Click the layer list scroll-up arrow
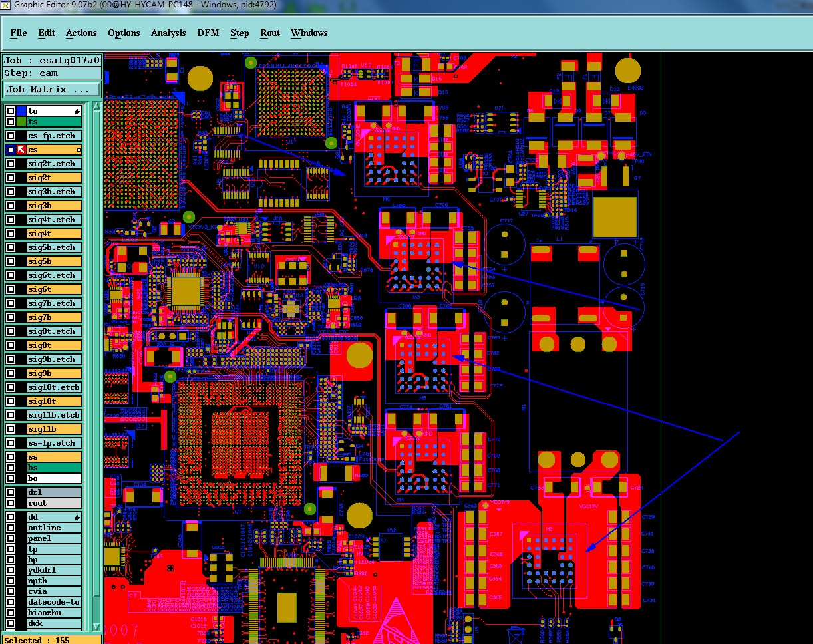 click(97, 106)
